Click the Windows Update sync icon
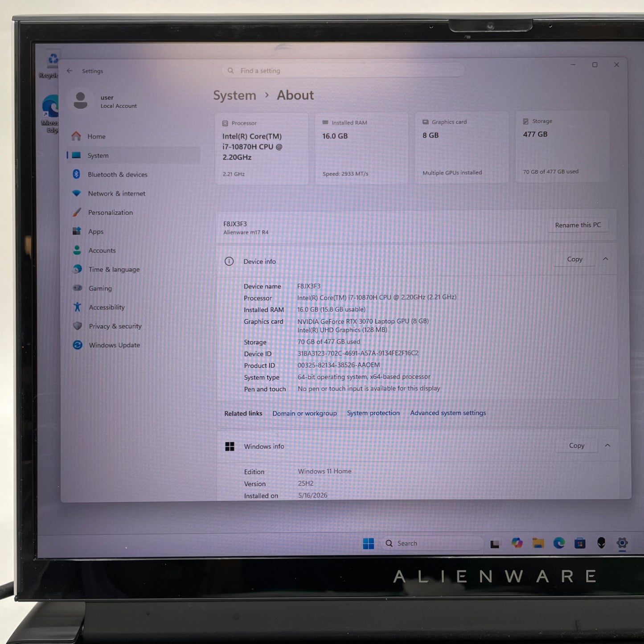Viewport: 644px width, 644px height. click(x=78, y=345)
